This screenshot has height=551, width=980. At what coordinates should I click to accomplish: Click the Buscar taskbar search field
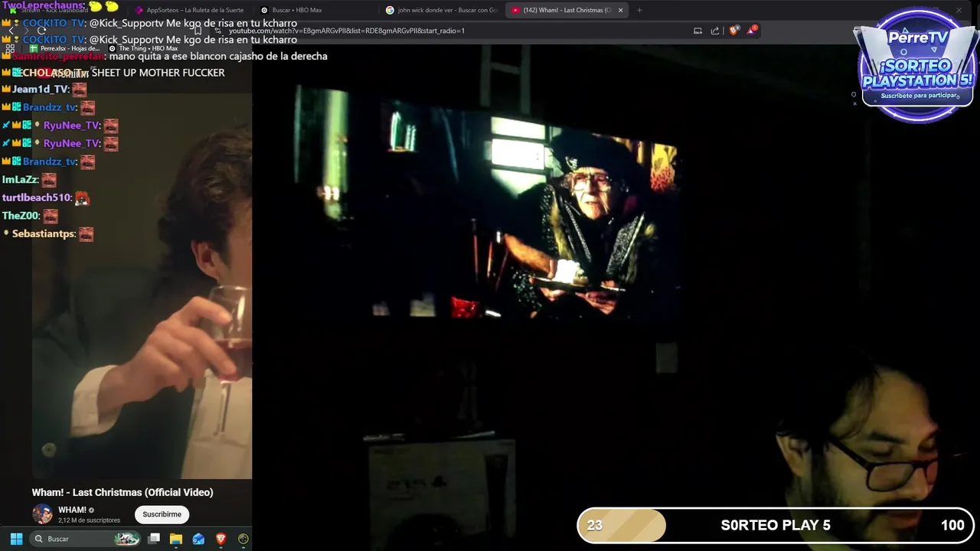[x=86, y=539]
